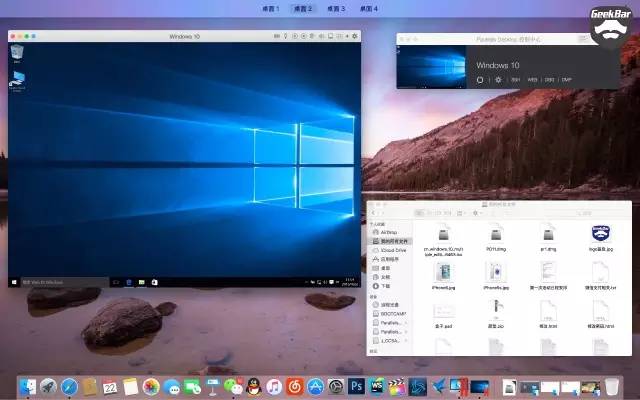Switch to 桌面 4 in Mission Control
The image size is (640, 400).
click(369, 8)
